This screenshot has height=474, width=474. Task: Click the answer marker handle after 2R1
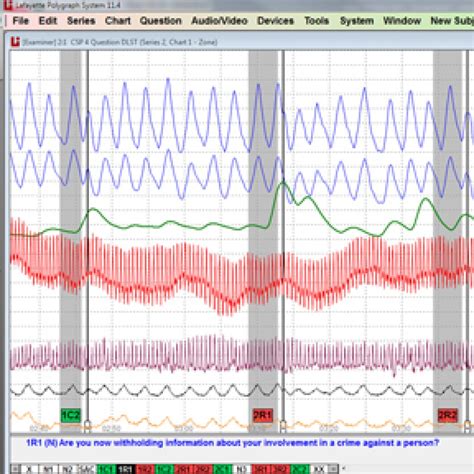[283, 426]
